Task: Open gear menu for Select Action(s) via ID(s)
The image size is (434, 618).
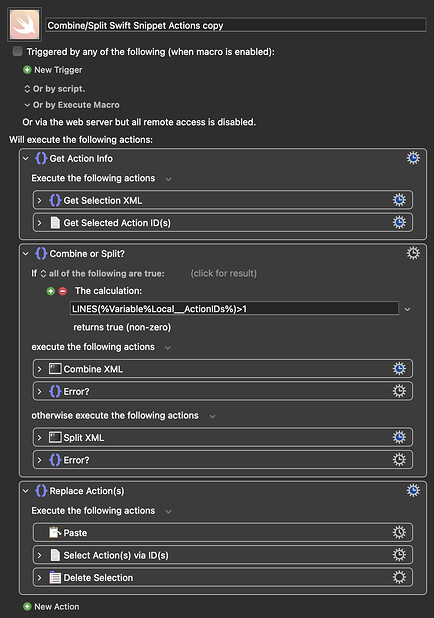Action: click(x=399, y=555)
